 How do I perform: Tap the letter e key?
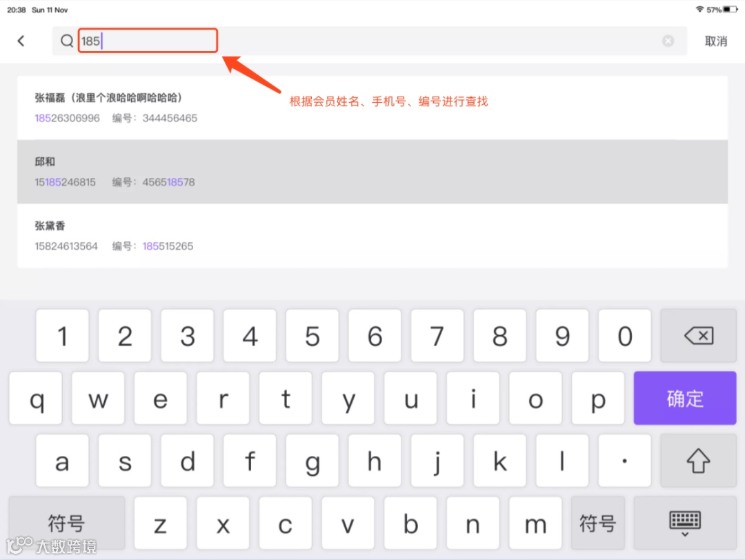[161, 398]
